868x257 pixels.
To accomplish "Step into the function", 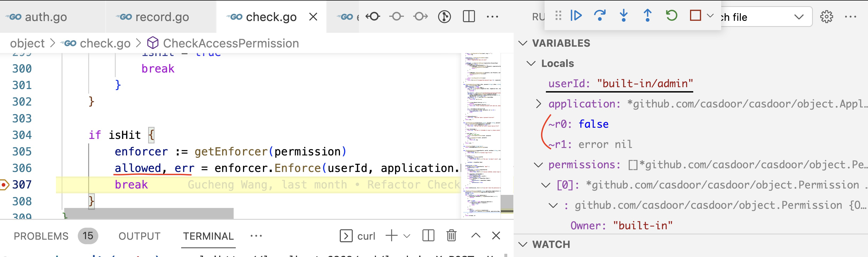I will click(624, 15).
